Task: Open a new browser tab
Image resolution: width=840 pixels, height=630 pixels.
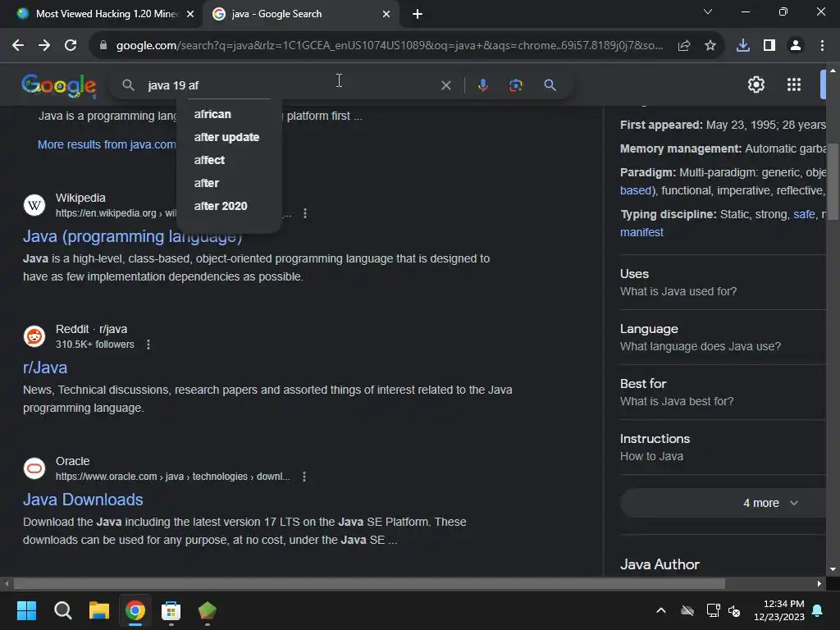Action: click(418, 14)
